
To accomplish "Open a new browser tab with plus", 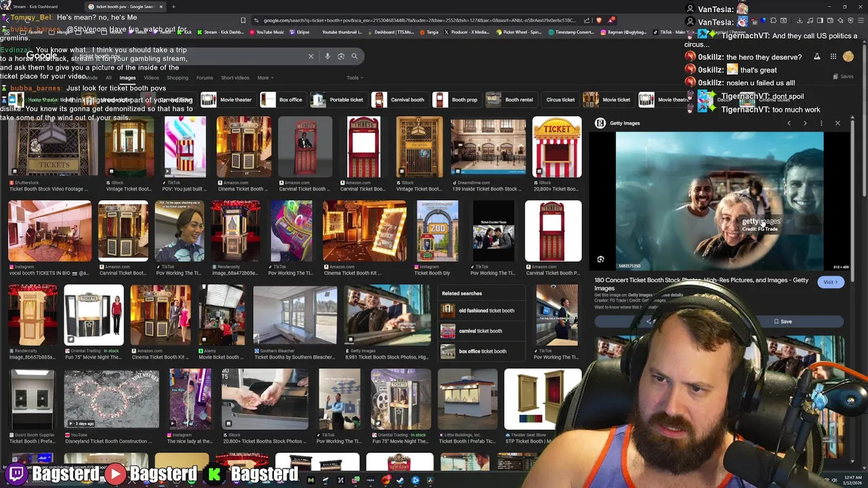I will (174, 7).
